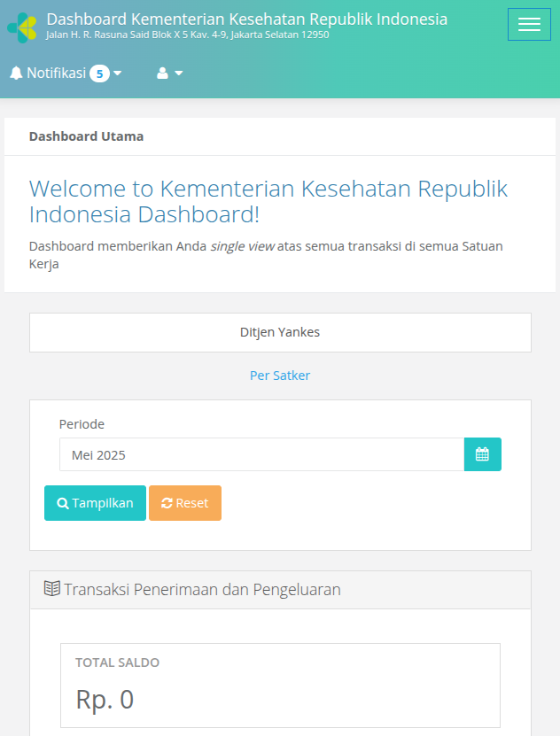Image resolution: width=560 pixels, height=736 pixels.
Task: Click the Periode input field
Action: tap(262, 454)
